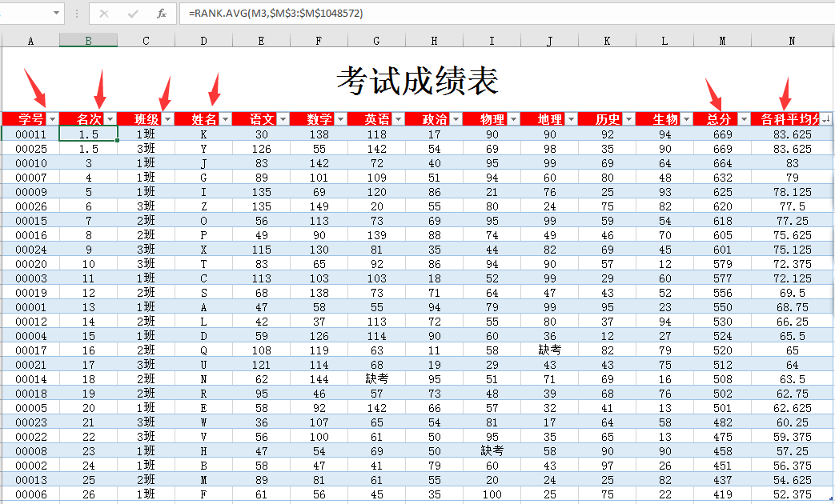The height and width of the screenshot is (504, 835).
Task: Select the 缺考 cell in 地理 column
Action: click(549, 350)
